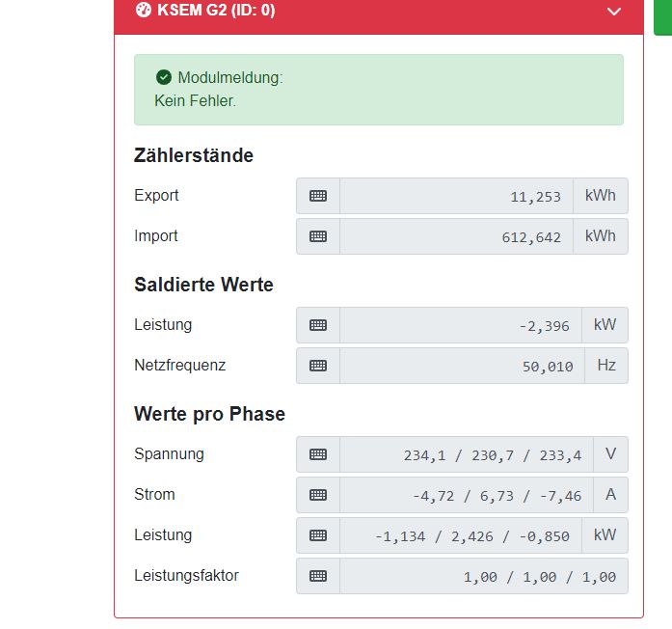This screenshot has width=672, height=629.
Task: Click the green button at top right edge
Action: coord(662,15)
